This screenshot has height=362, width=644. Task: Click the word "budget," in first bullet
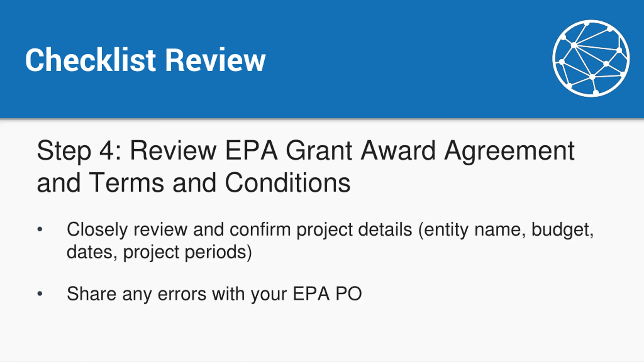click(x=562, y=230)
